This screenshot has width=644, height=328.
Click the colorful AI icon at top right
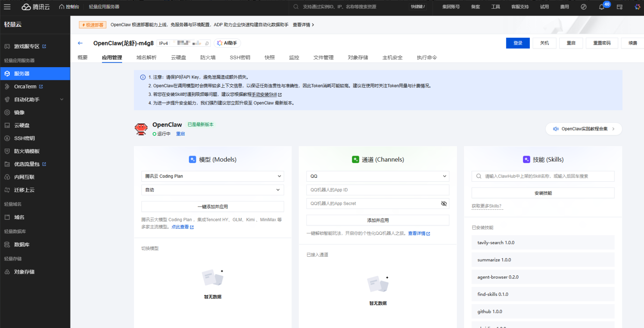pos(637,7)
